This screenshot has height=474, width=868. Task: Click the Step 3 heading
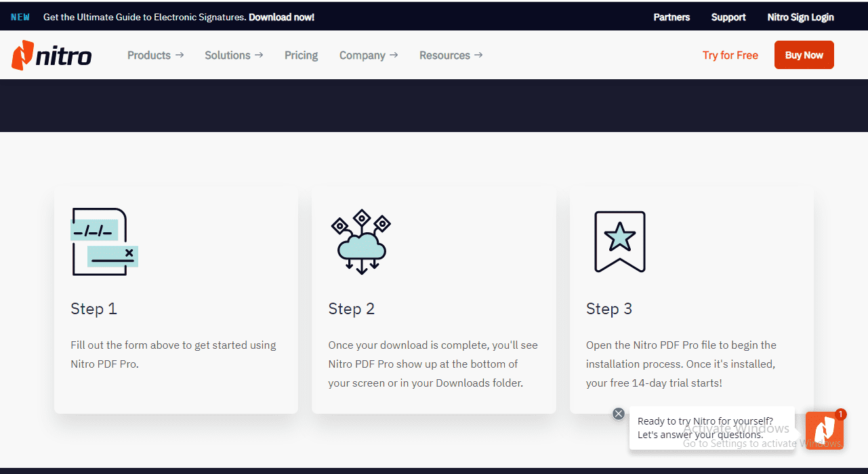coord(608,309)
